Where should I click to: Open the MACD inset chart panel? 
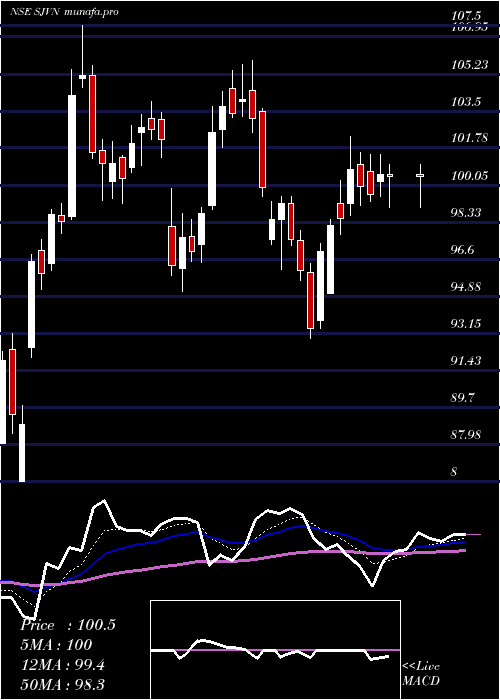click(x=275, y=650)
